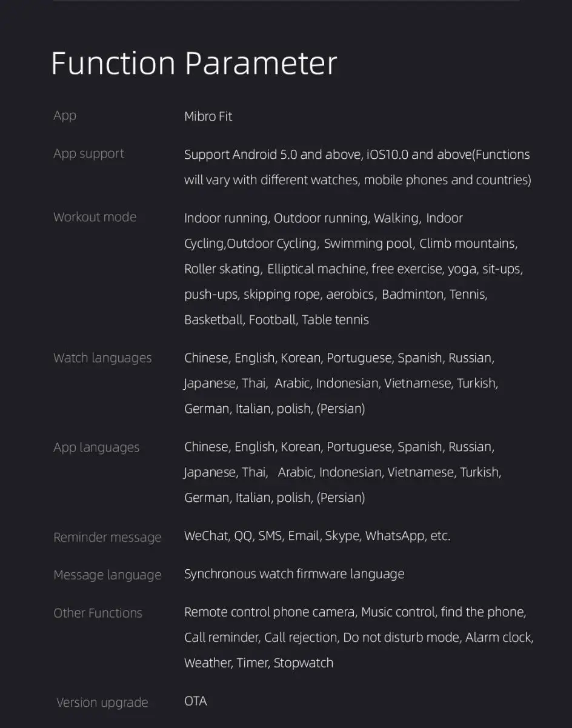Viewport: 572px width, 728px height.
Task: Select the App support label
Action: click(88, 154)
